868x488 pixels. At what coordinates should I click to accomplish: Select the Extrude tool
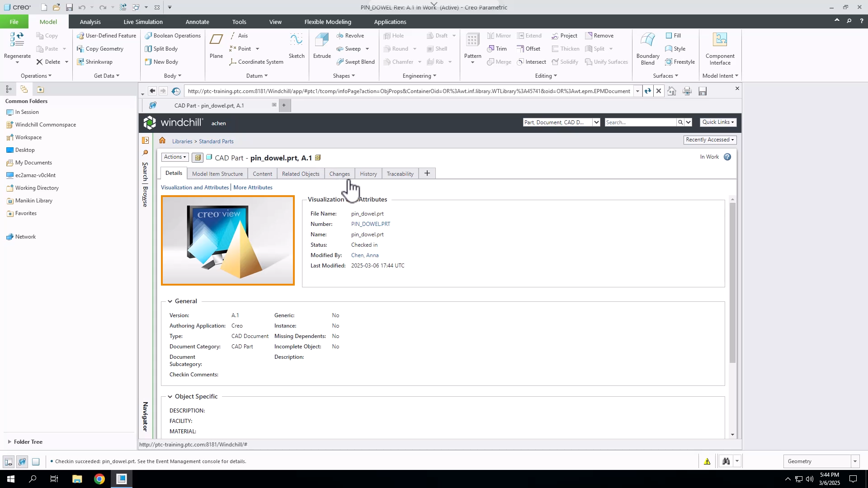pos(321,47)
